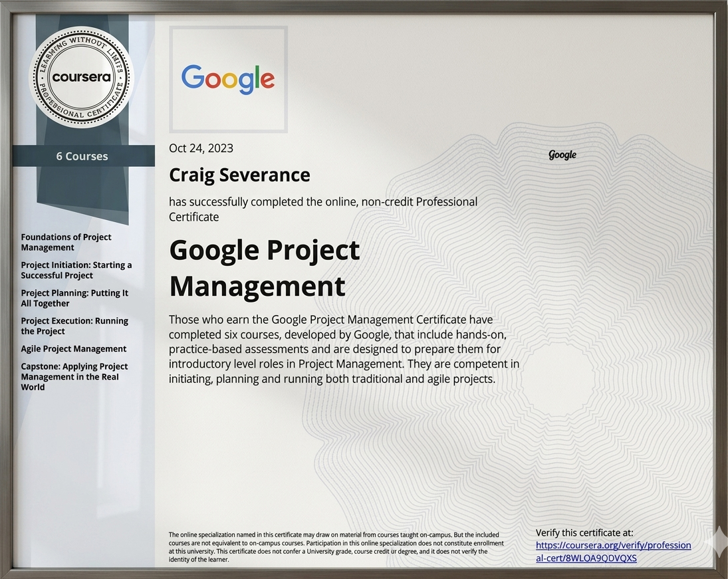Select the "6 Courses" banner
The width and height of the screenshot is (728, 579).
coord(82,156)
